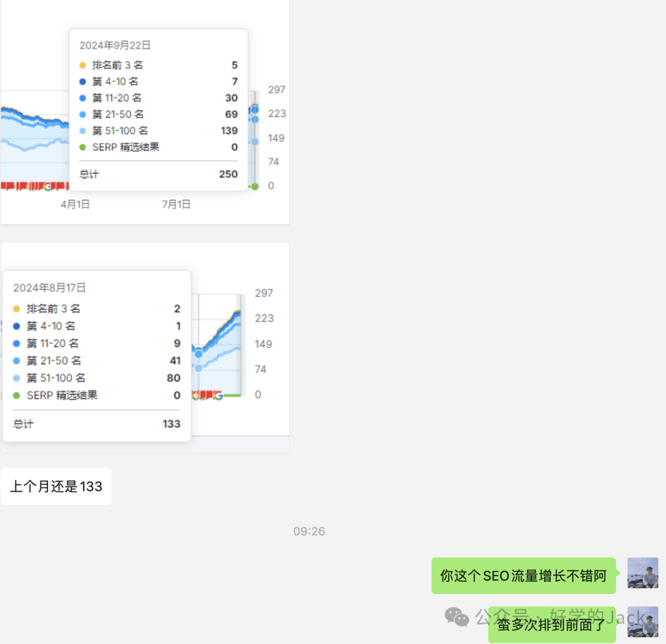666x644 pixels.
Task: Click the message bubble 蛮多次排到前面了
Action: click(551, 625)
